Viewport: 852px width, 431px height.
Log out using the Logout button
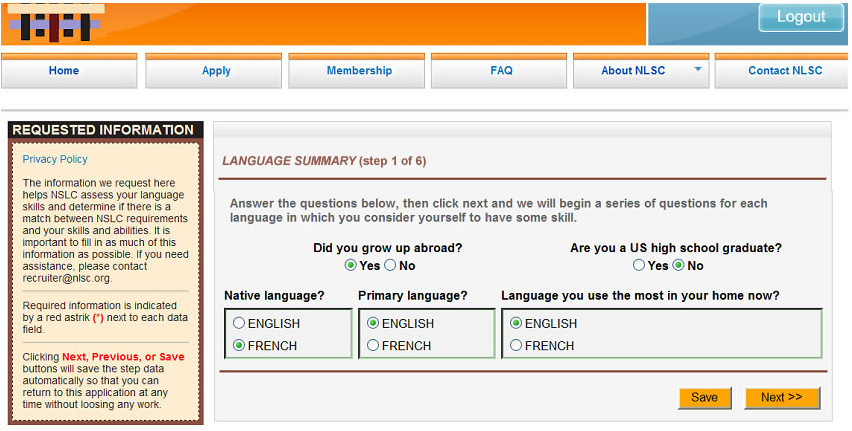click(801, 17)
